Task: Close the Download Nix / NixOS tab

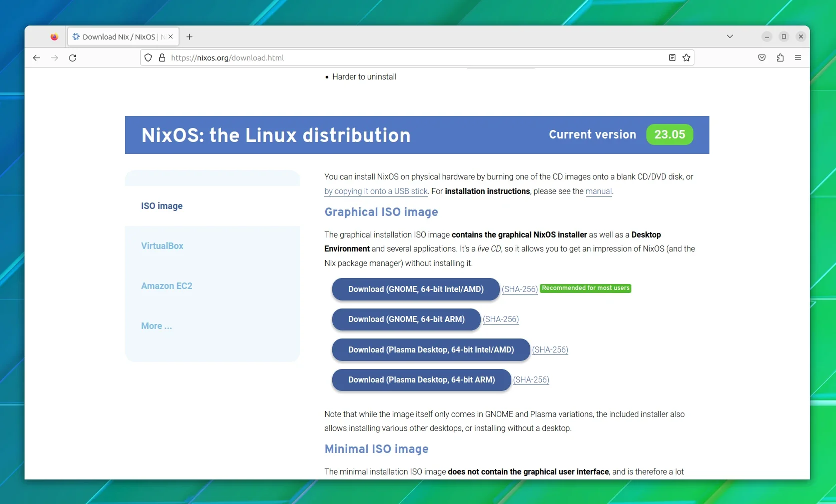Action: [171, 36]
